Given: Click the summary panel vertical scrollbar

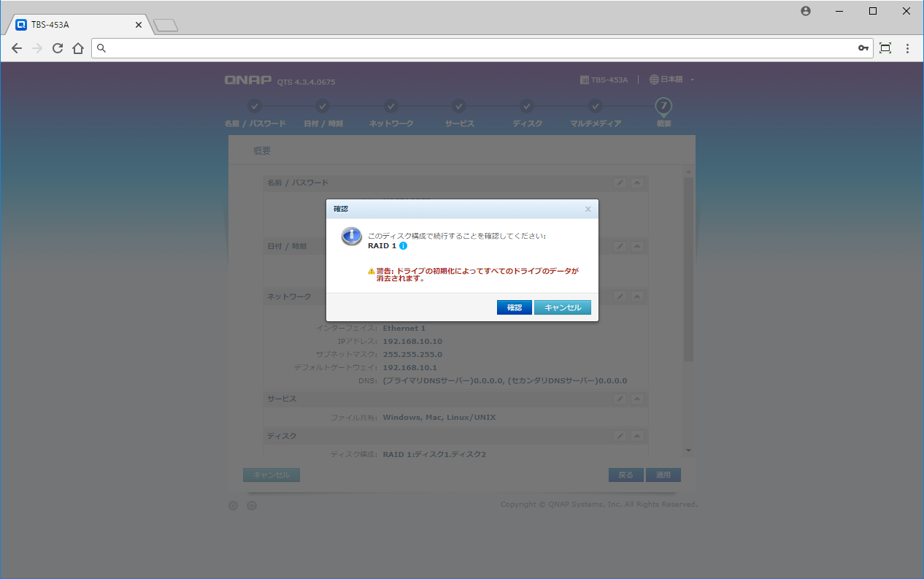Looking at the screenshot, I should (688, 270).
